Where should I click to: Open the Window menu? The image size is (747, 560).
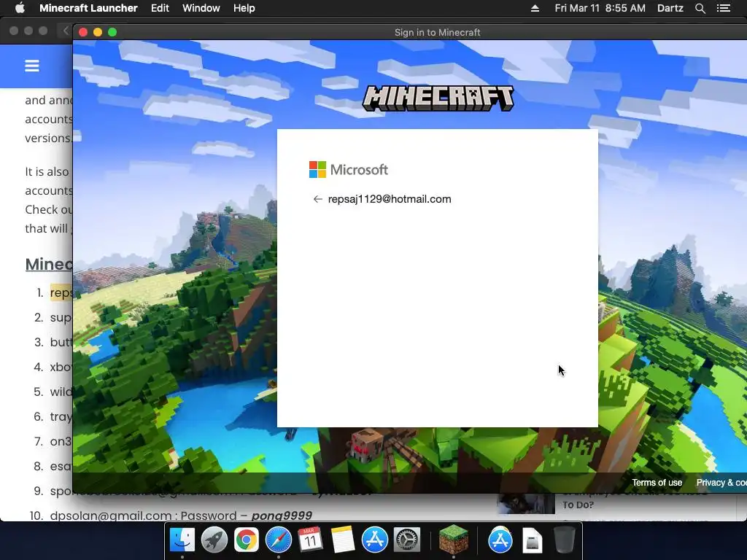click(201, 8)
